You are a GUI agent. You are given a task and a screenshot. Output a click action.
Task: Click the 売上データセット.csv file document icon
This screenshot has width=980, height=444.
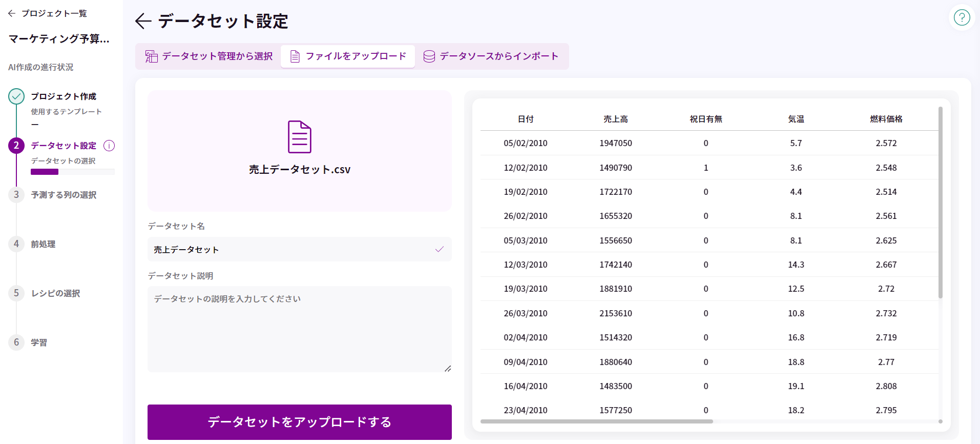[300, 137]
